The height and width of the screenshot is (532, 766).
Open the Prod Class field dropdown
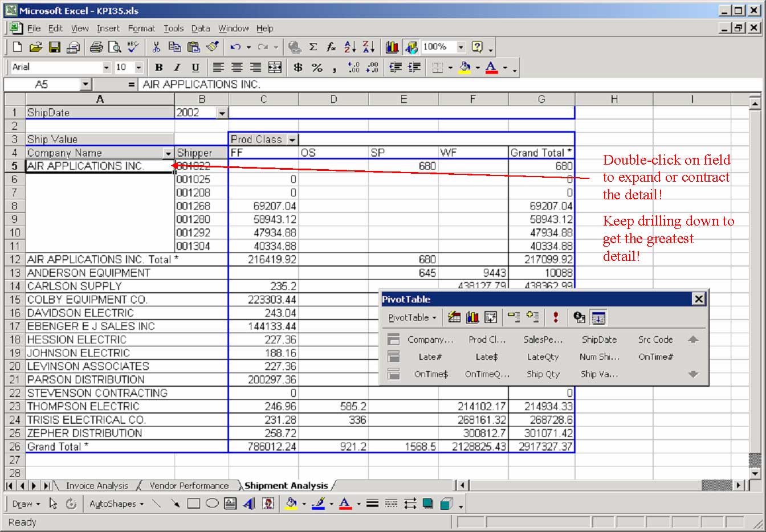pyautogui.click(x=292, y=140)
